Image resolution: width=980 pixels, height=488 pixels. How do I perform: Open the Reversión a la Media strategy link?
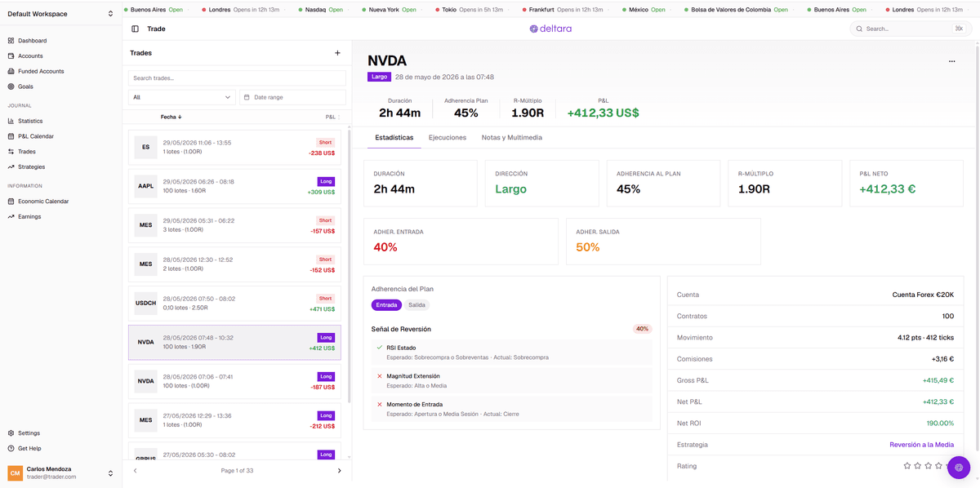tap(921, 445)
